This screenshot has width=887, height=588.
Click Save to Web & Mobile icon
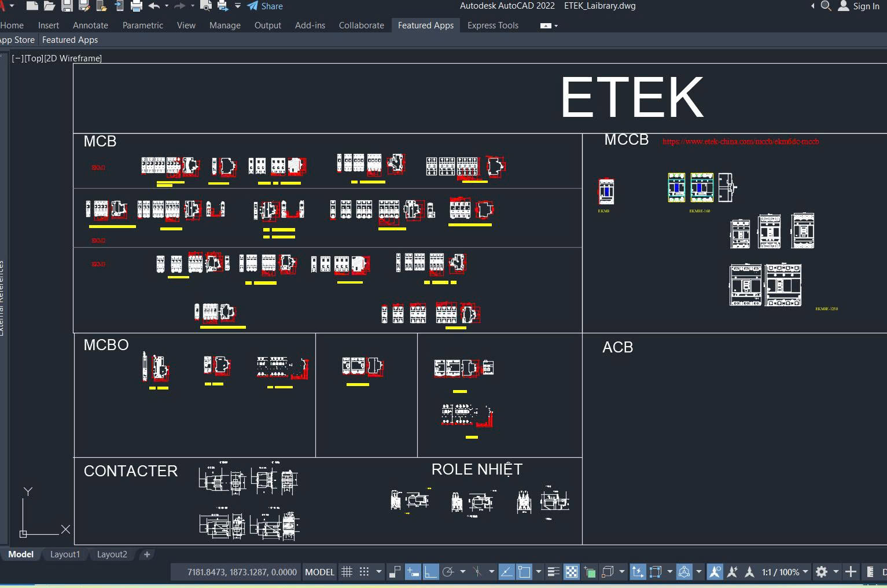(119, 6)
